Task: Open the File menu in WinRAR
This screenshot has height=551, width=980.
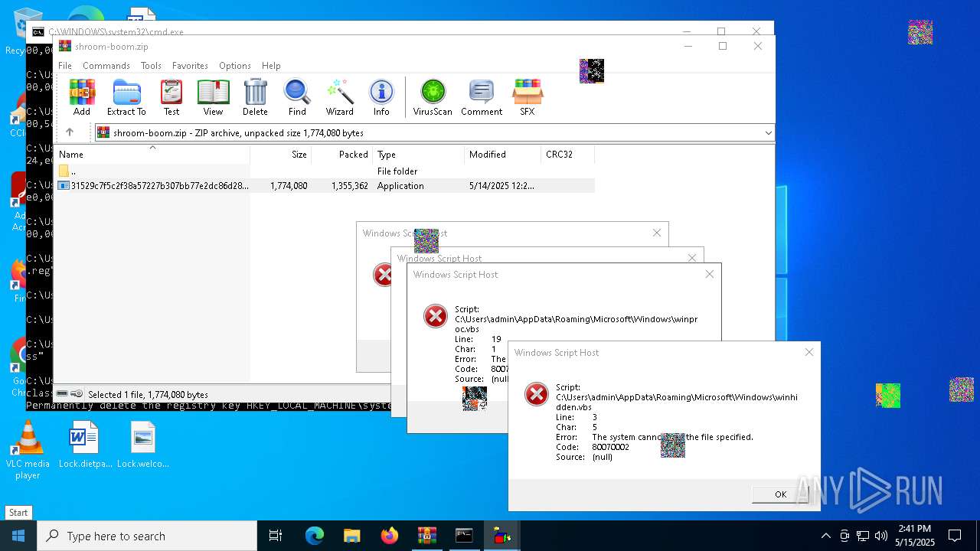Action: [x=65, y=66]
